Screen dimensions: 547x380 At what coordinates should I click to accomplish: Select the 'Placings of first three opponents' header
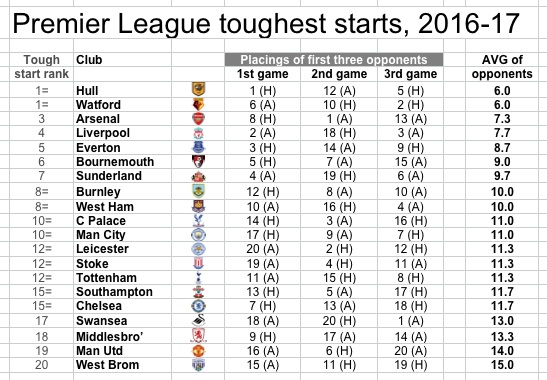click(x=334, y=60)
